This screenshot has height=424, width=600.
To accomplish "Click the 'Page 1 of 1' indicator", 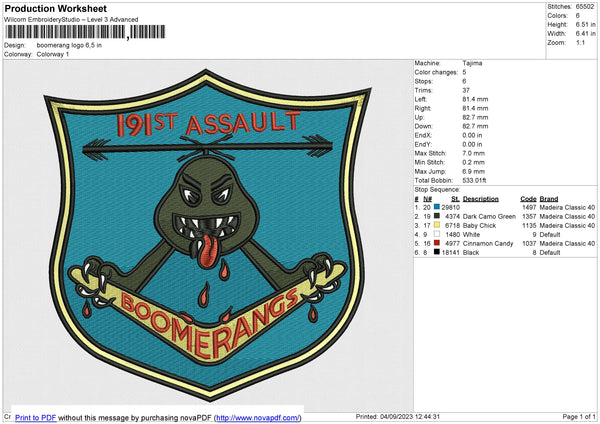I will [x=579, y=416].
